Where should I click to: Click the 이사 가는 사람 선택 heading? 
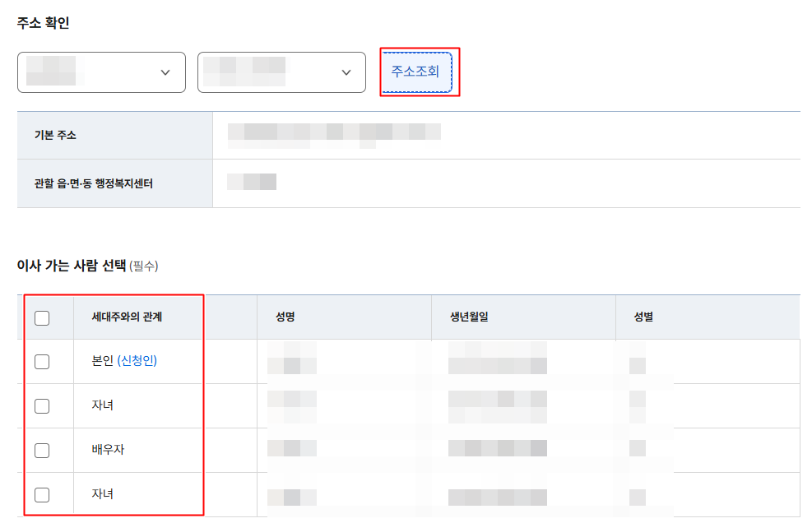tap(72, 266)
